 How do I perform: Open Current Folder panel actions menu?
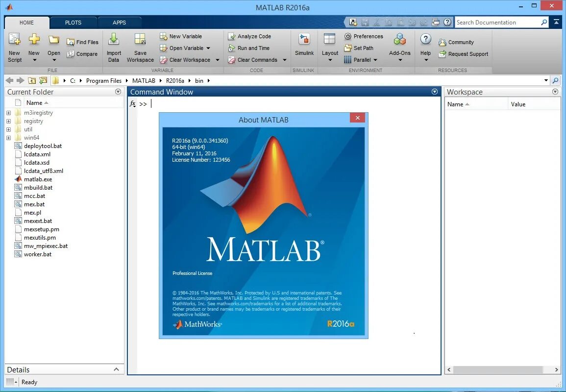(x=118, y=92)
